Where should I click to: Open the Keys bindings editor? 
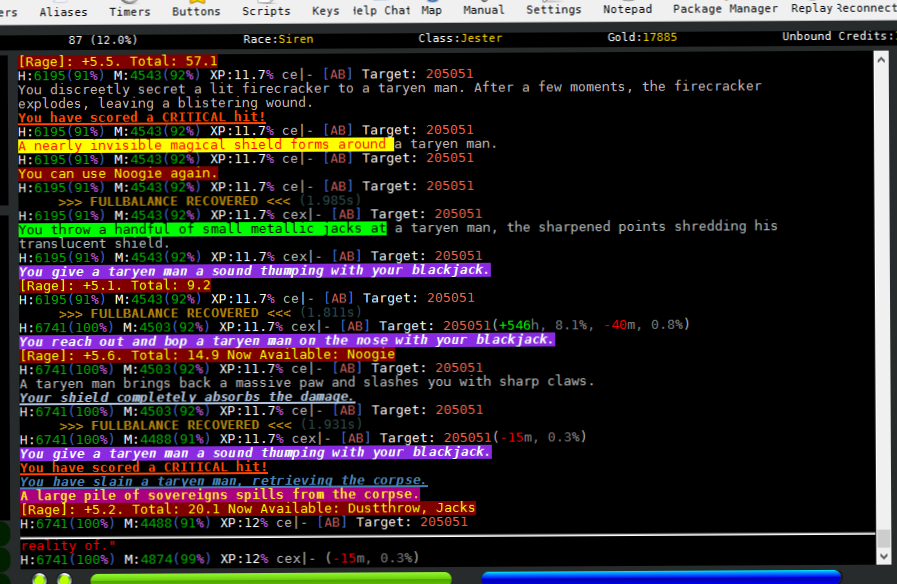(326, 10)
